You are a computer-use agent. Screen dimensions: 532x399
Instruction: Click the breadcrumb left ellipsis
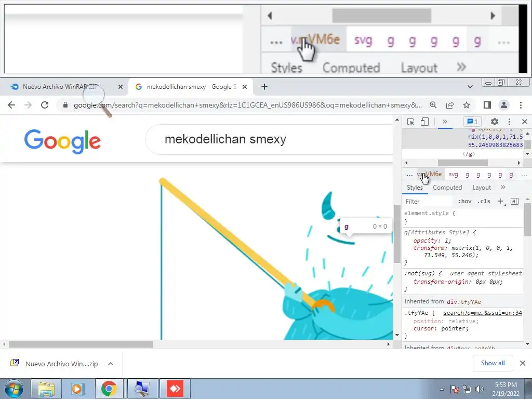[x=409, y=175]
